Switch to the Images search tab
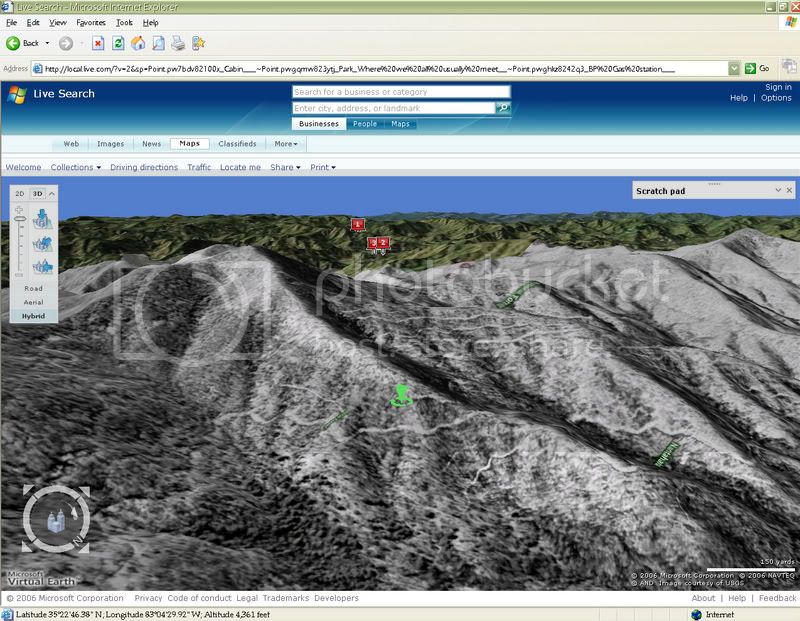This screenshot has width=800, height=621. [110, 144]
